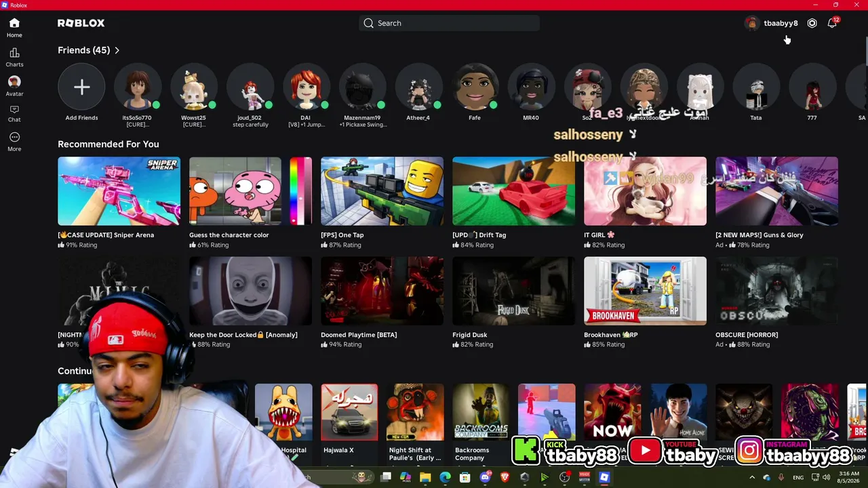Open the OBSCURE [HORROR] game thumbnail
The height and width of the screenshot is (488, 868).
pyautogui.click(x=776, y=291)
